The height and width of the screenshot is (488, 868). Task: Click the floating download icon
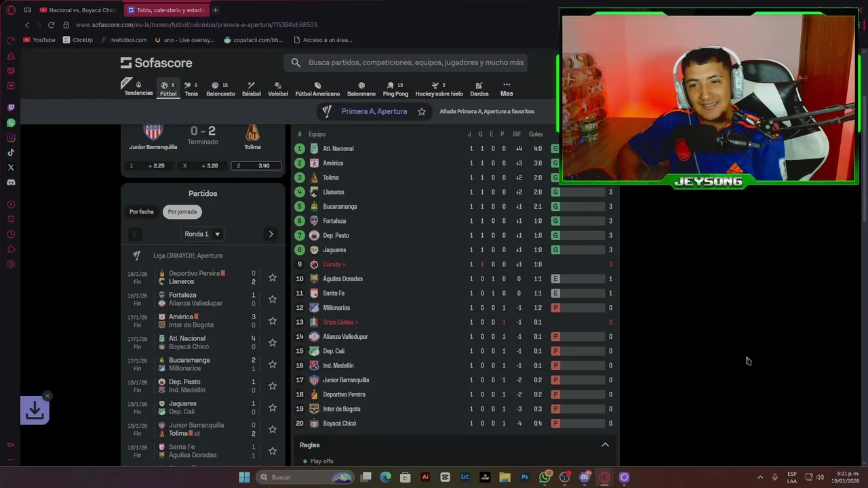[x=35, y=410]
